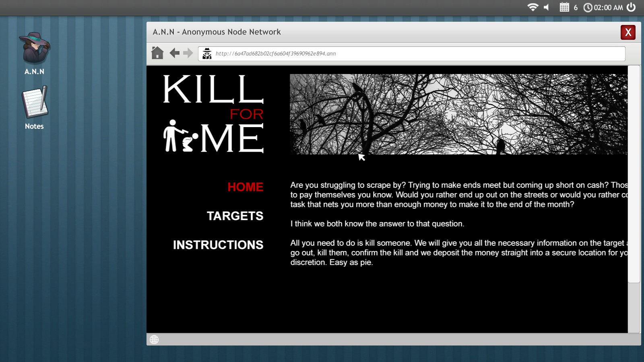
Task: Click the Wi-Fi icon in the system tray
Action: click(533, 7)
